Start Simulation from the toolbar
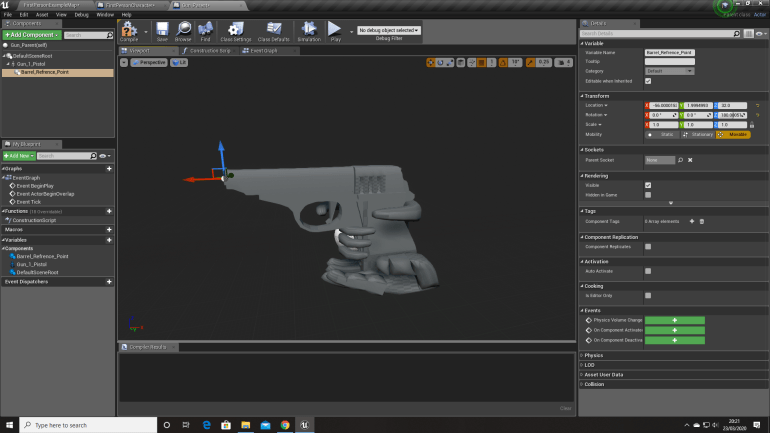 tap(309, 31)
